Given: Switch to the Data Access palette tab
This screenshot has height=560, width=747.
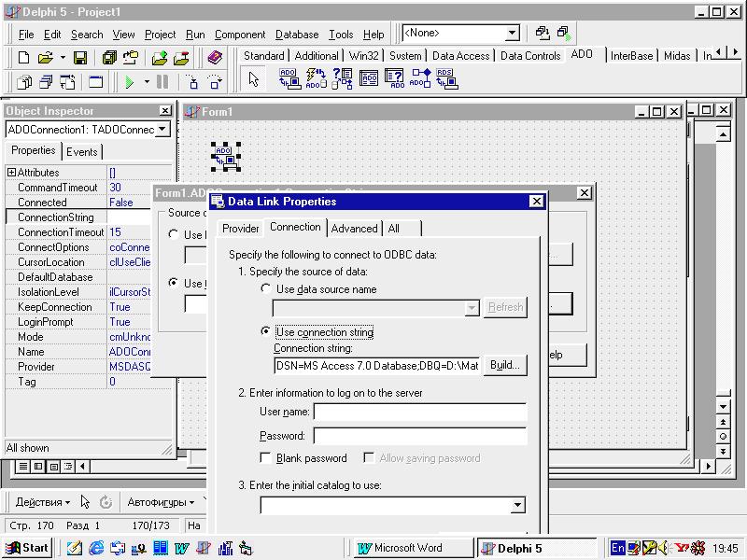Looking at the screenshot, I should coord(460,56).
